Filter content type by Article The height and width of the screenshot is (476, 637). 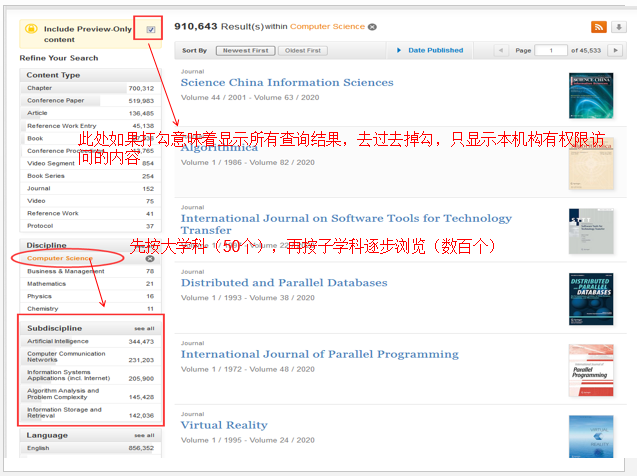(x=90, y=113)
